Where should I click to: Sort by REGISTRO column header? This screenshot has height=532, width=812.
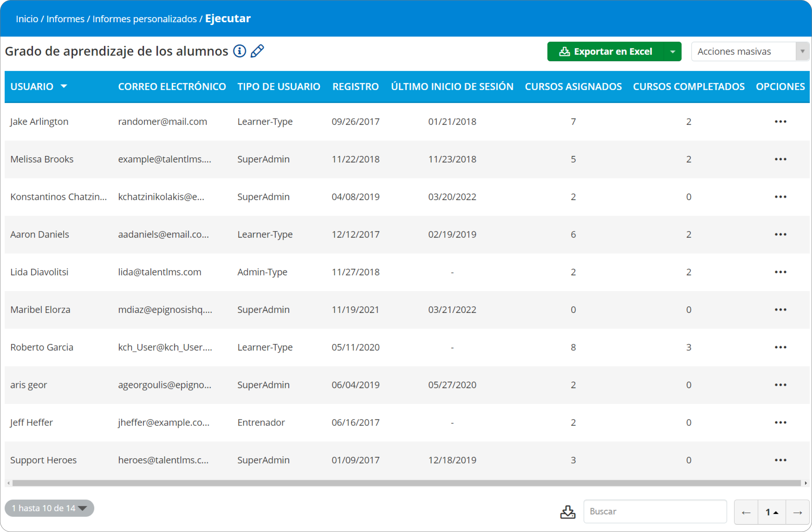[356, 87]
